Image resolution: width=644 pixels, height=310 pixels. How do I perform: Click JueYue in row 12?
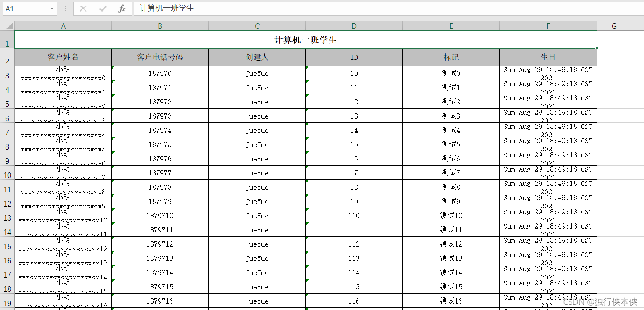pos(257,201)
